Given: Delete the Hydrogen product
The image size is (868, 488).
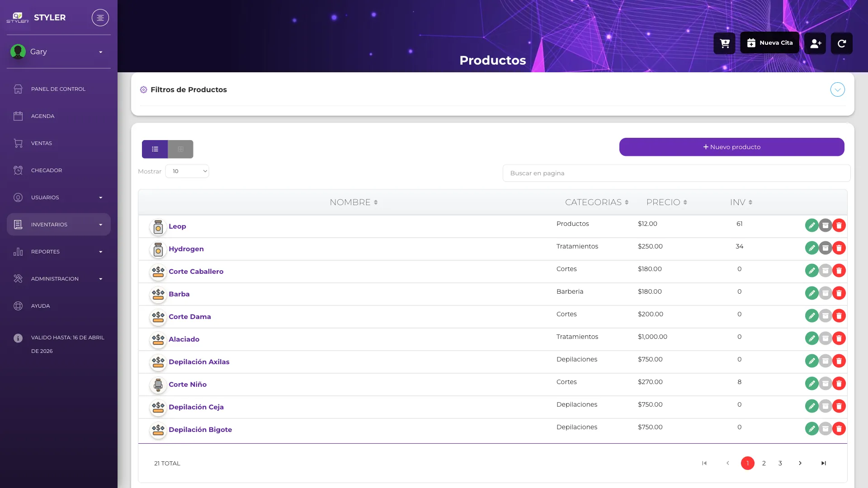Looking at the screenshot, I should click(839, 248).
